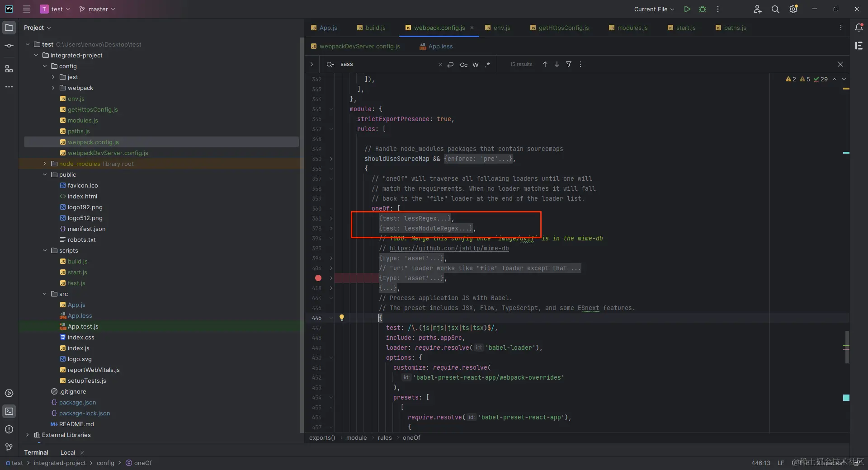Open the Problems tool window
This screenshot has height=470, width=868.
pos(9,430)
